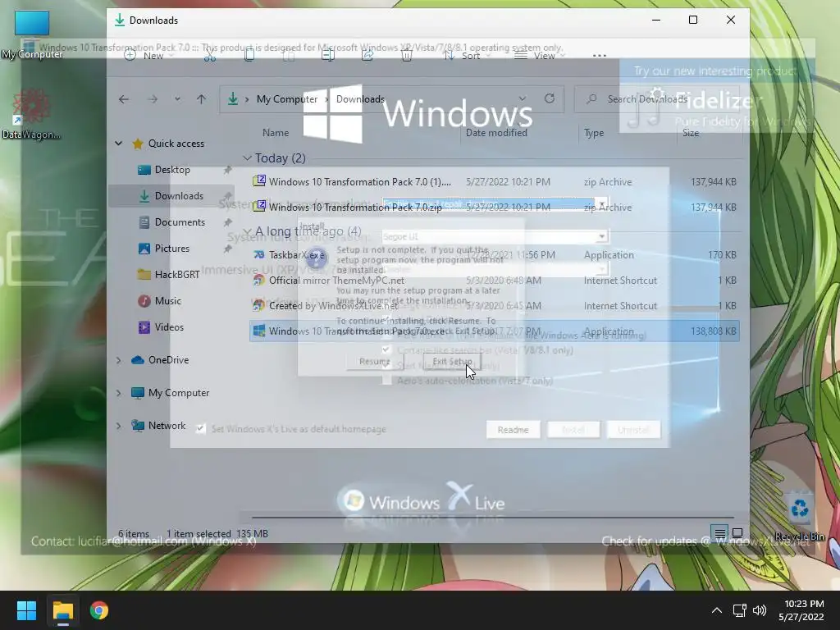Sort by Type column header

click(x=594, y=133)
